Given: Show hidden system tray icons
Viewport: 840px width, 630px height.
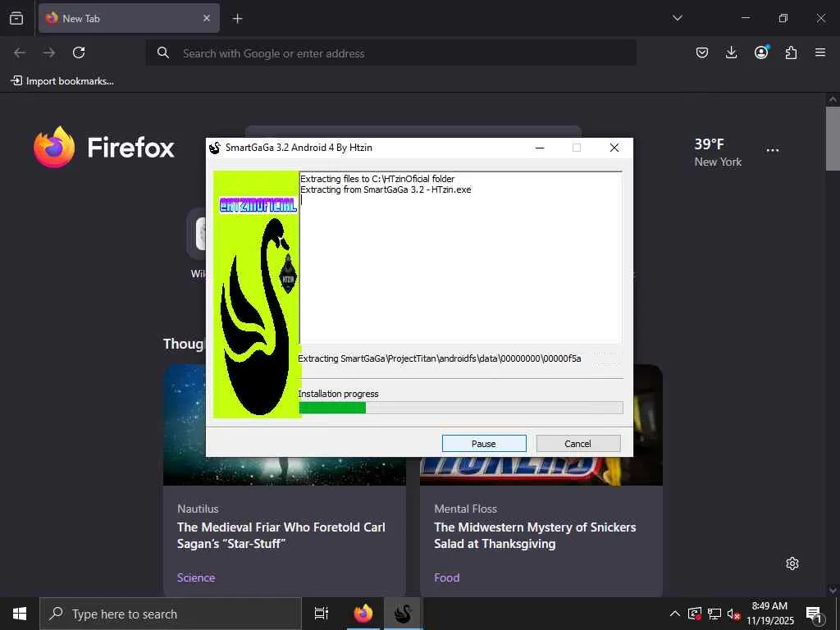Looking at the screenshot, I should point(675,614).
